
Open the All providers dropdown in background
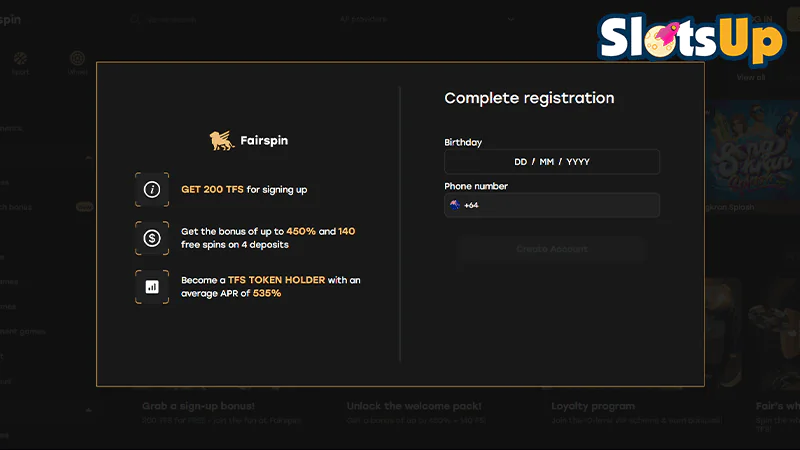point(427,19)
